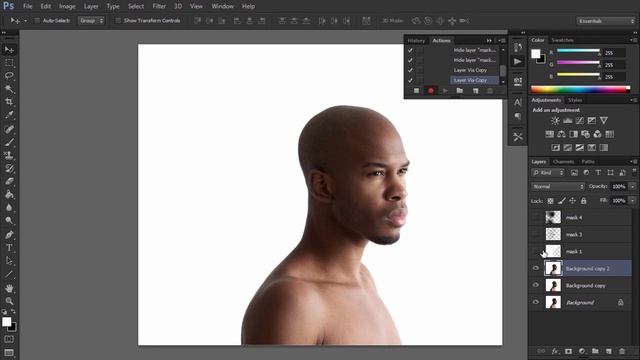Screen dimensions: 640x360
Task: Switch to the Channels tab
Action: pos(563,162)
